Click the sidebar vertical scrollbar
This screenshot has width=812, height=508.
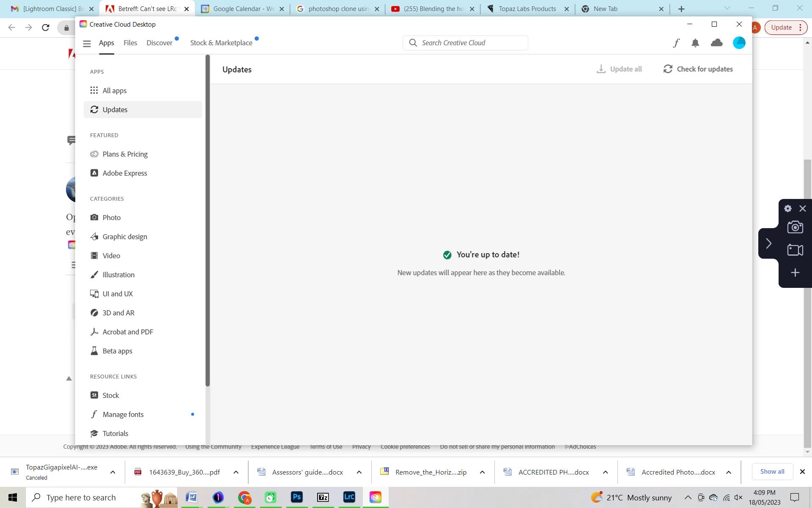[208, 220]
